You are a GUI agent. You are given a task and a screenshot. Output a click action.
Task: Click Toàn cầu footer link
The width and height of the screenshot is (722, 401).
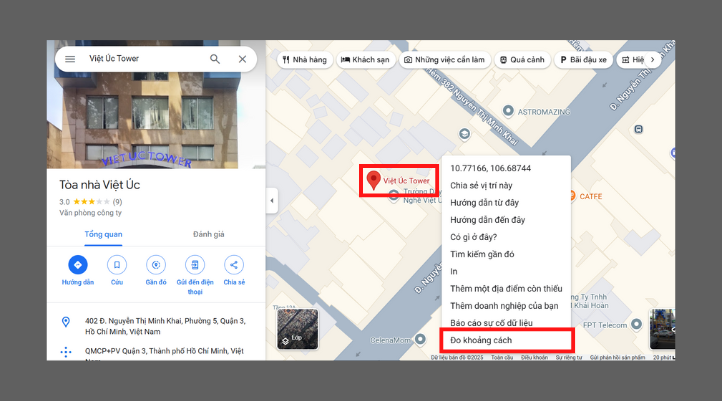502,357
